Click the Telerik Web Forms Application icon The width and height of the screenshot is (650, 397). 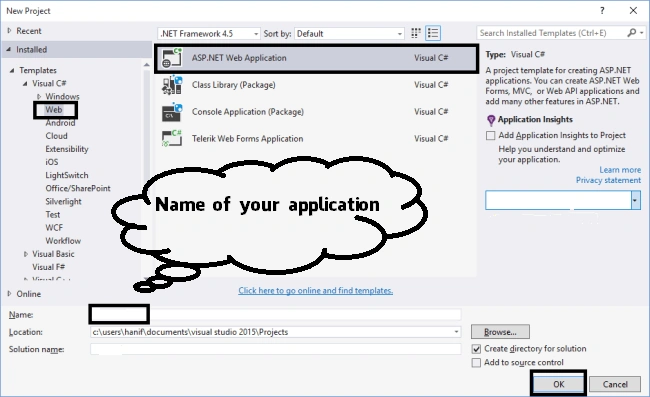(172, 138)
